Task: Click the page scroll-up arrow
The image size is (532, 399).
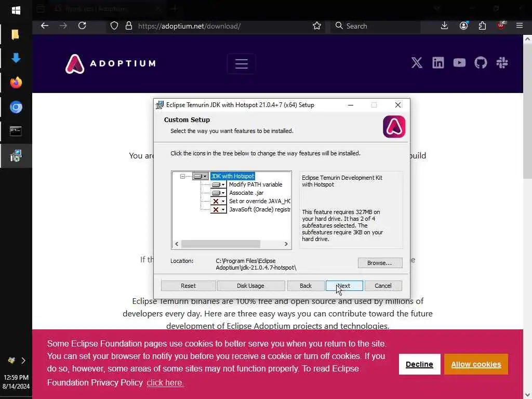Action: (x=527, y=39)
